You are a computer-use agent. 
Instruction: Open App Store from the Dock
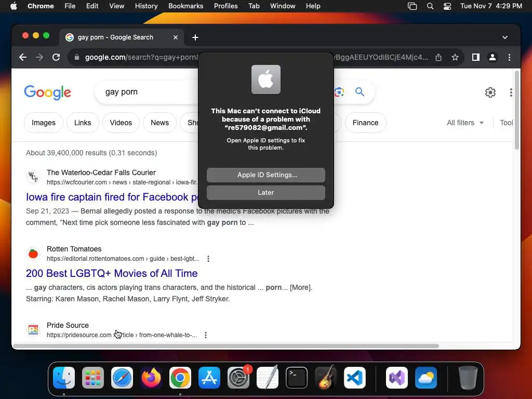click(209, 378)
